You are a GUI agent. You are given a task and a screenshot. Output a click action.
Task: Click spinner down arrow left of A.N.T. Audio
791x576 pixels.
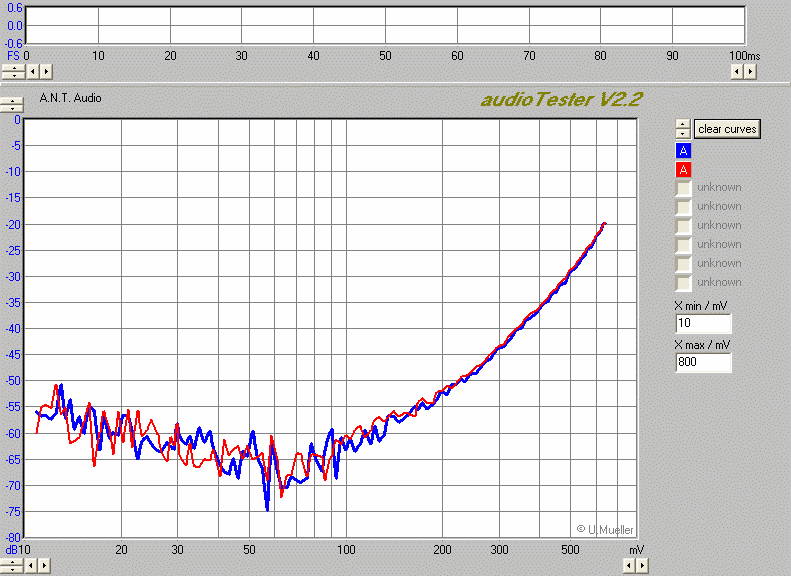tap(12, 108)
